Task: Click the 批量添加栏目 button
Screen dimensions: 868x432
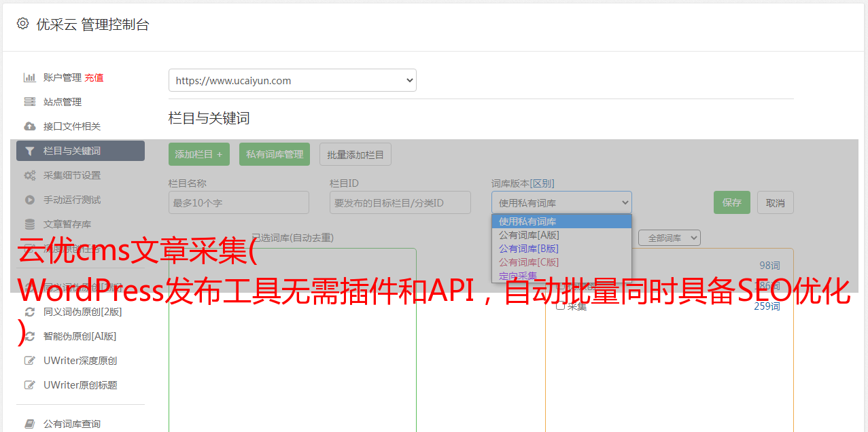Action: point(355,154)
